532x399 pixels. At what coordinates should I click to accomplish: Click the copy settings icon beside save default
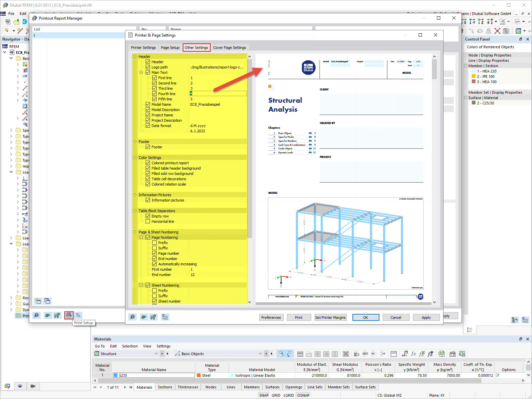pyautogui.click(x=165, y=317)
